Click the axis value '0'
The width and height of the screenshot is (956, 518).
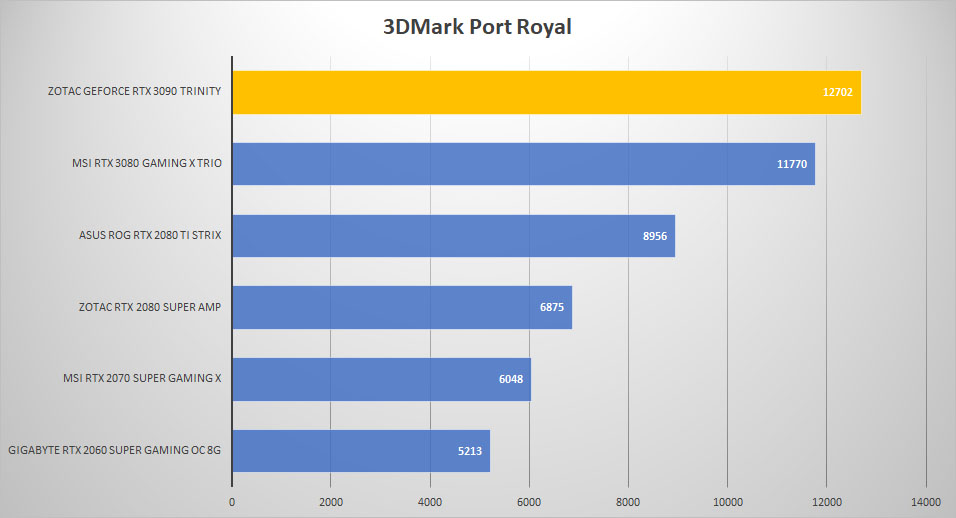232,502
